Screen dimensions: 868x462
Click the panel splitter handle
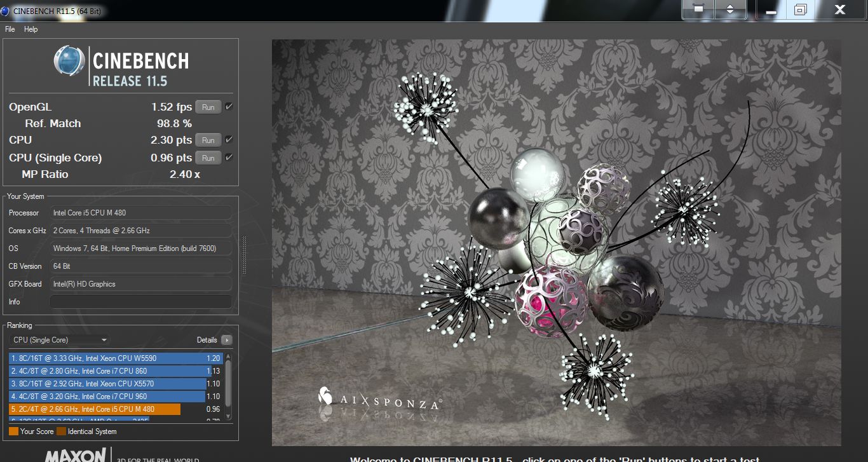tap(243, 255)
